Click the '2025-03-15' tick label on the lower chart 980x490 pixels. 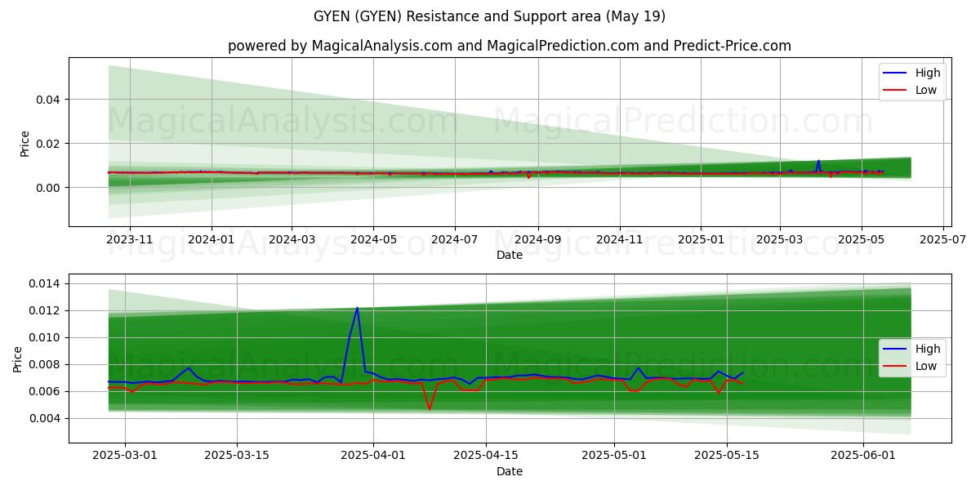tap(237, 457)
